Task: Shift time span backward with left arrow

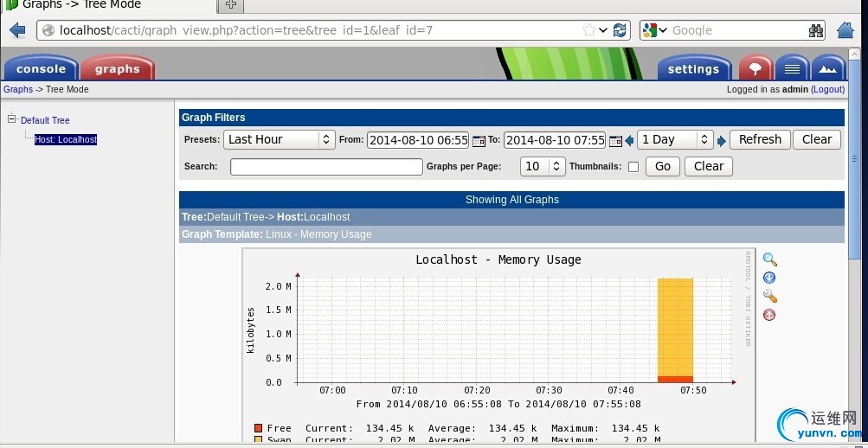Action: click(629, 141)
